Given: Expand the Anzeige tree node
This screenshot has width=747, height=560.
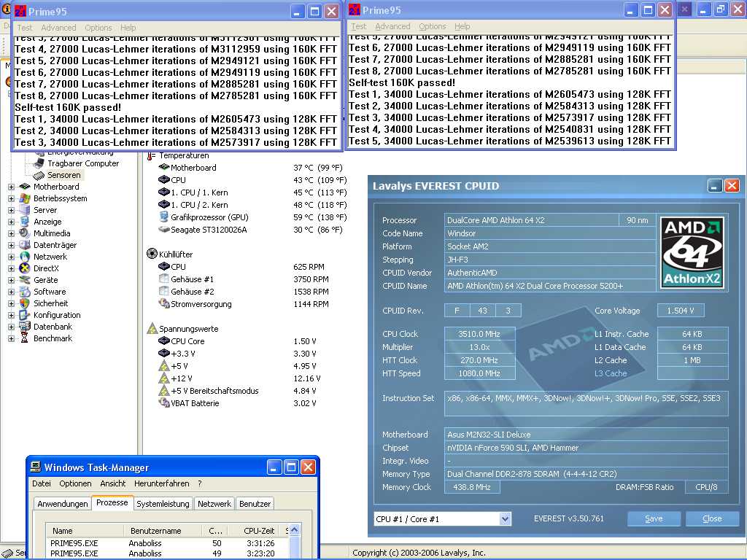Looking at the screenshot, I should click(12, 222).
